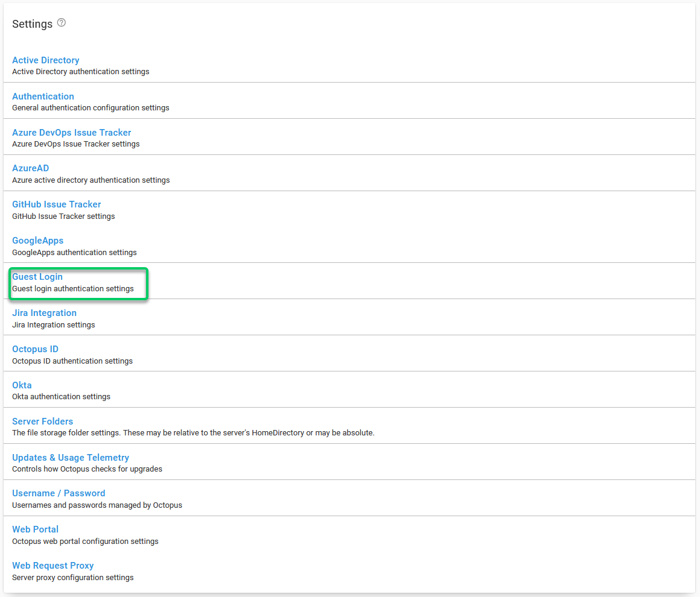The image size is (700, 597).
Task: Open the AzureAD settings link
Action: 30,168
